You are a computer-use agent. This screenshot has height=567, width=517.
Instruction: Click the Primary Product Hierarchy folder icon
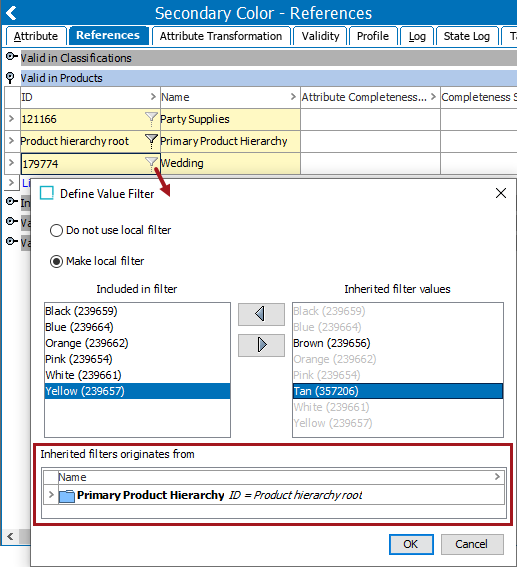[67, 495]
